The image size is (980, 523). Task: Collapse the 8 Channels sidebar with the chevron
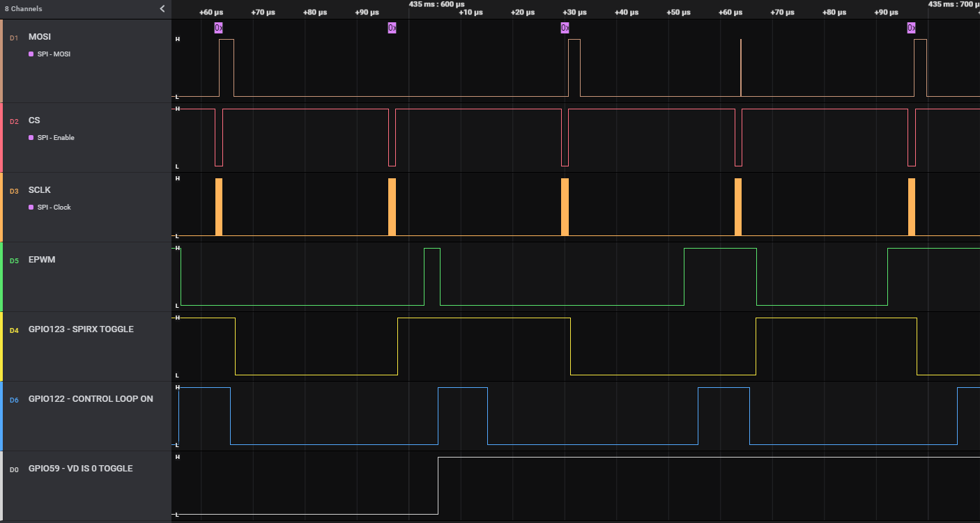[162, 9]
